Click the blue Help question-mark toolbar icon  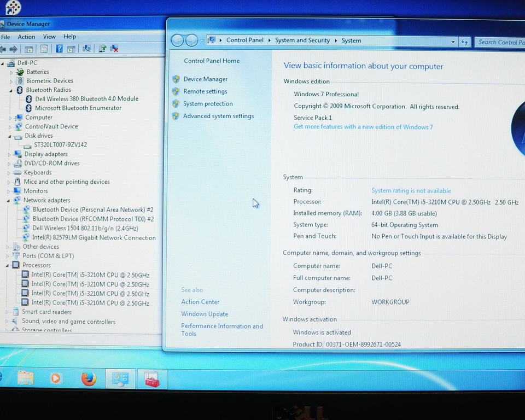tap(59, 49)
